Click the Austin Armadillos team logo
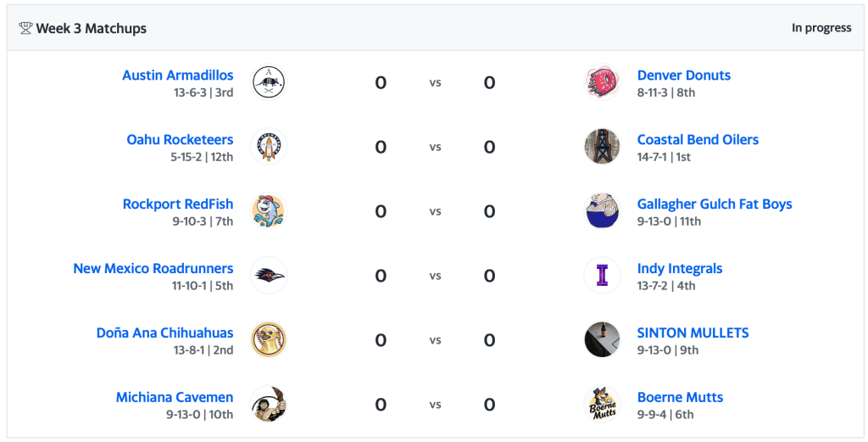The image size is (868, 442). [269, 82]
